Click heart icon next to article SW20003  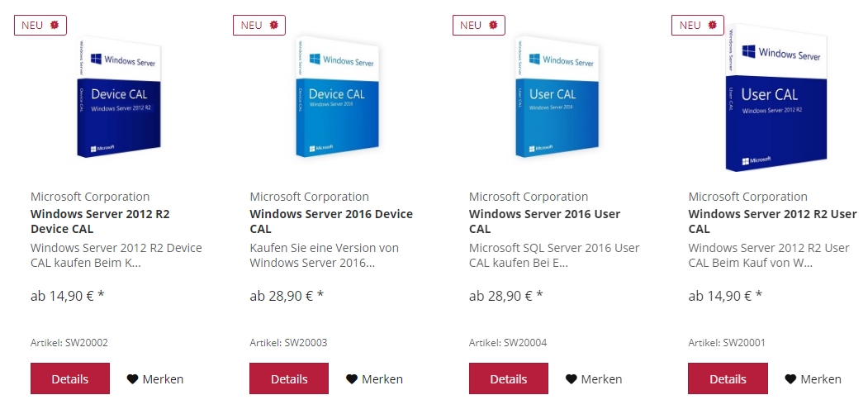(352, 379)
